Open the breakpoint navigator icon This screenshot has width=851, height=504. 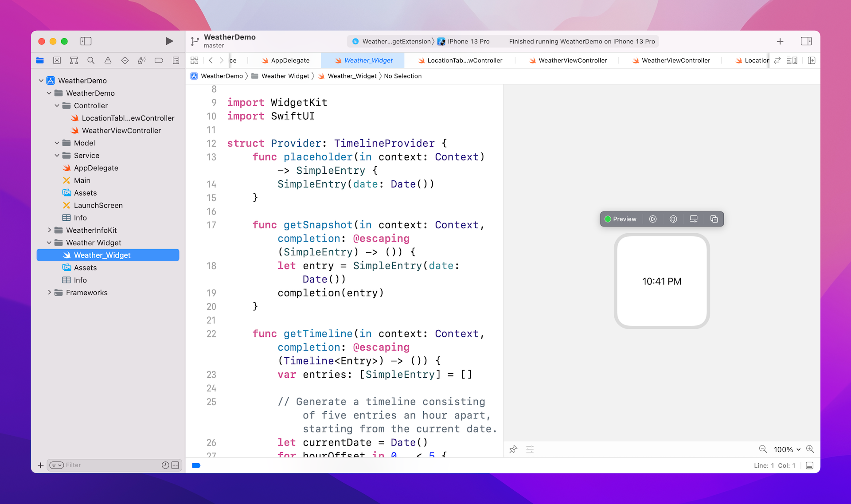(x=159, y=60)
